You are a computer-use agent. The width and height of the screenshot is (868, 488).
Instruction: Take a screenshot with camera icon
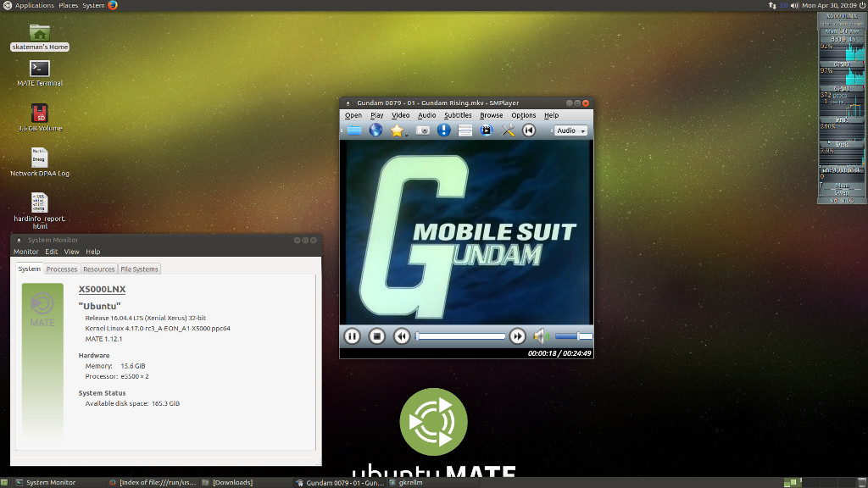422,130
